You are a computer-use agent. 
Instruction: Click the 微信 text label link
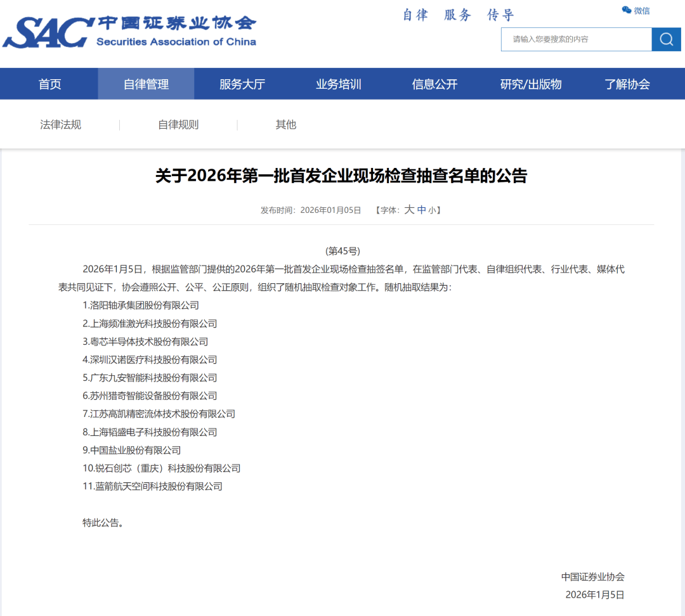pos(642,10)
